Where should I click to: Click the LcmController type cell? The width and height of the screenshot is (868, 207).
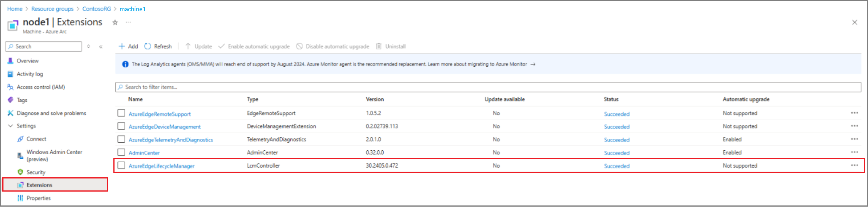[x=263, y=165]
